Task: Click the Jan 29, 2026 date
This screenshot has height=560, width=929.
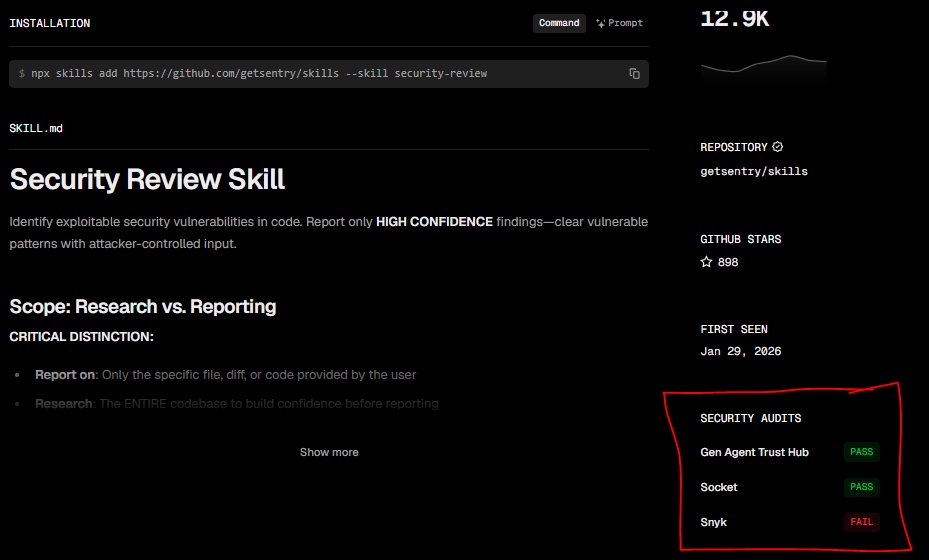Action: (741, 351)
